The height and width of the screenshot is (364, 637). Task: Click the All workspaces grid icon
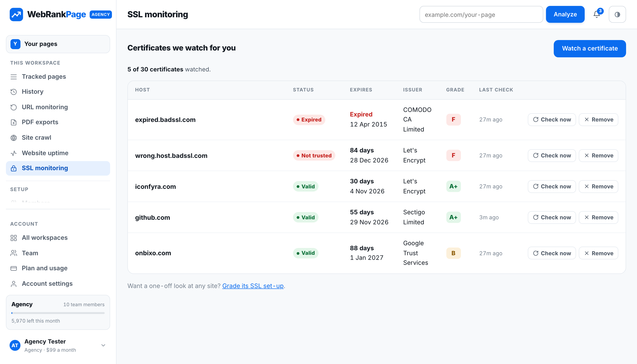pos(14,238)
